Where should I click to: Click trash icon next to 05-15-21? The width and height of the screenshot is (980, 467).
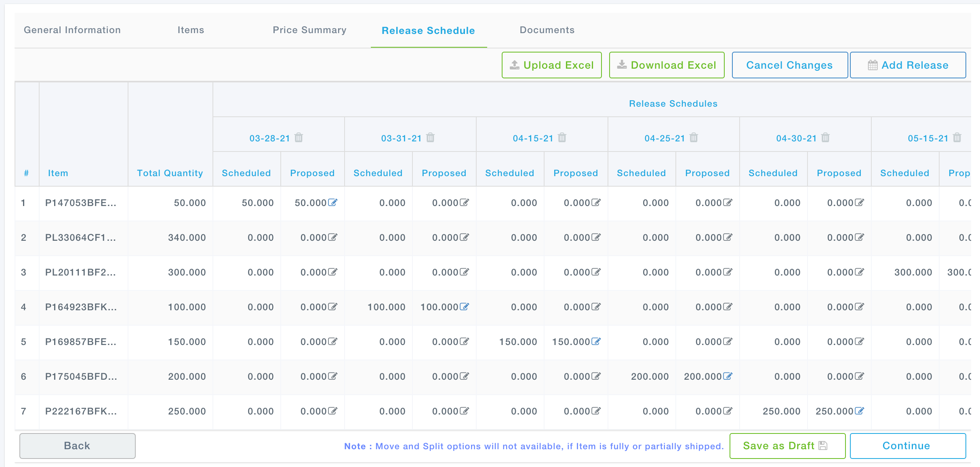(957, 138)
